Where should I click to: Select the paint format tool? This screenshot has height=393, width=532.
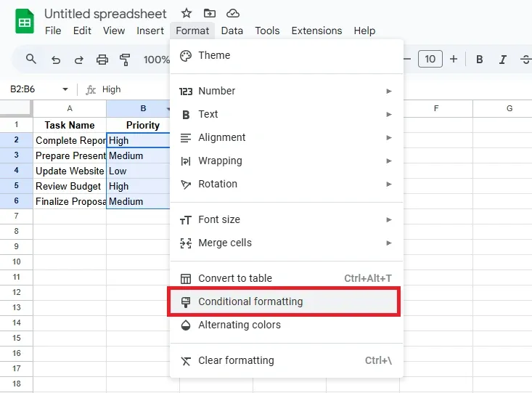[124, 60]
